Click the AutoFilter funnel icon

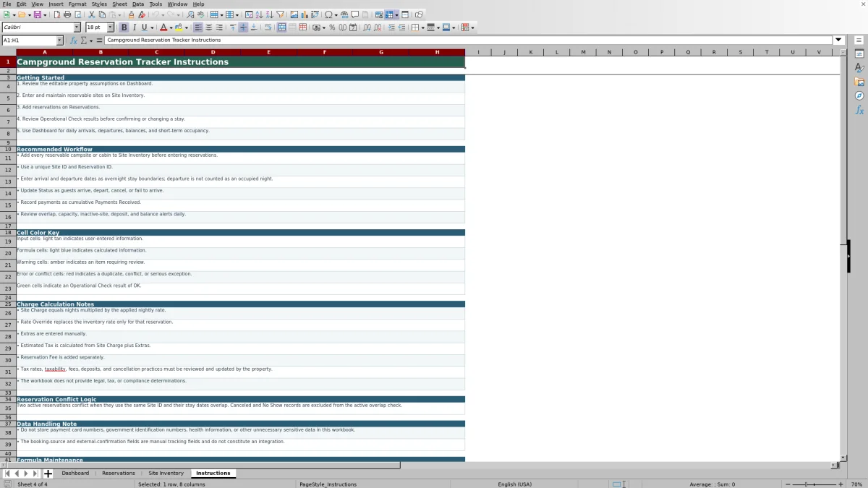(279, 14)
